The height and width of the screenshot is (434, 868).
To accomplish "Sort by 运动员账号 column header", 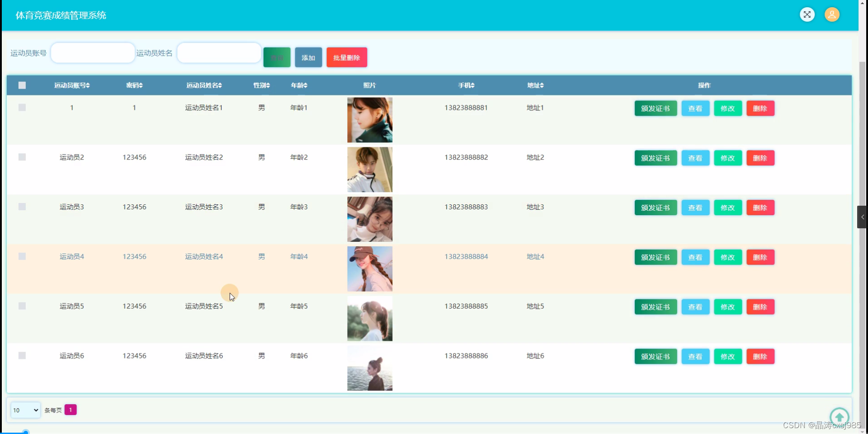I will pos(72,85).
